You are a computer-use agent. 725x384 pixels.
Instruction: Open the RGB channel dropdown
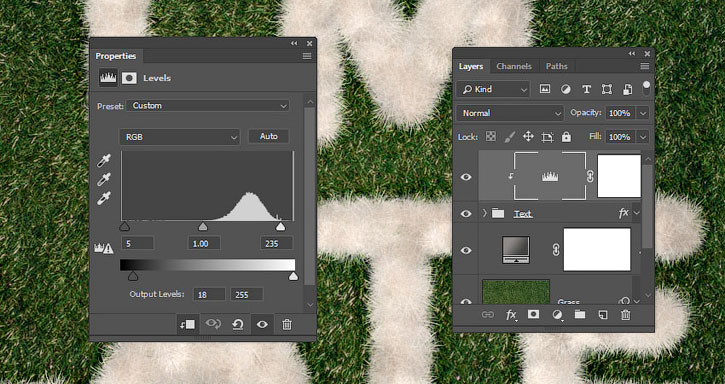point(180,137)
